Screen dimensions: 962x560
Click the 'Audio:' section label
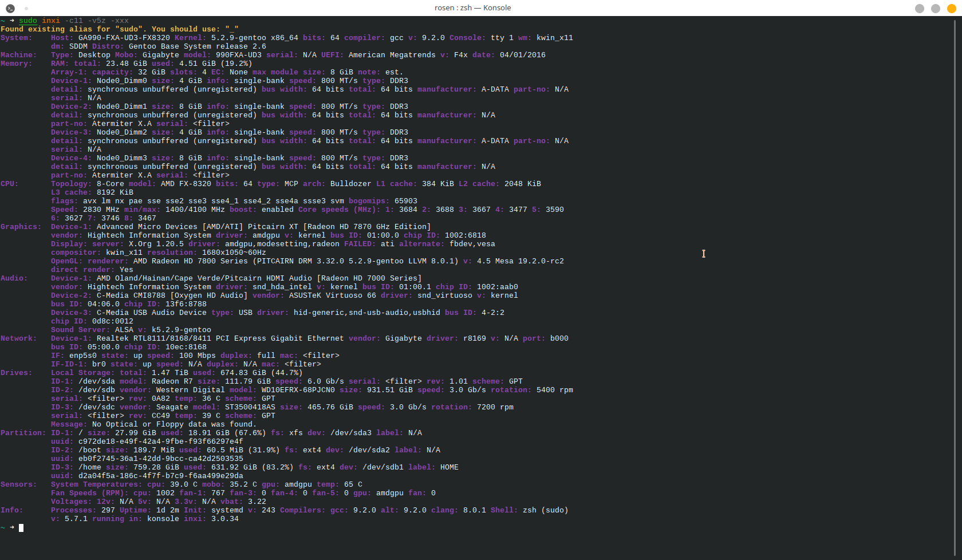[x=14, y=278]
